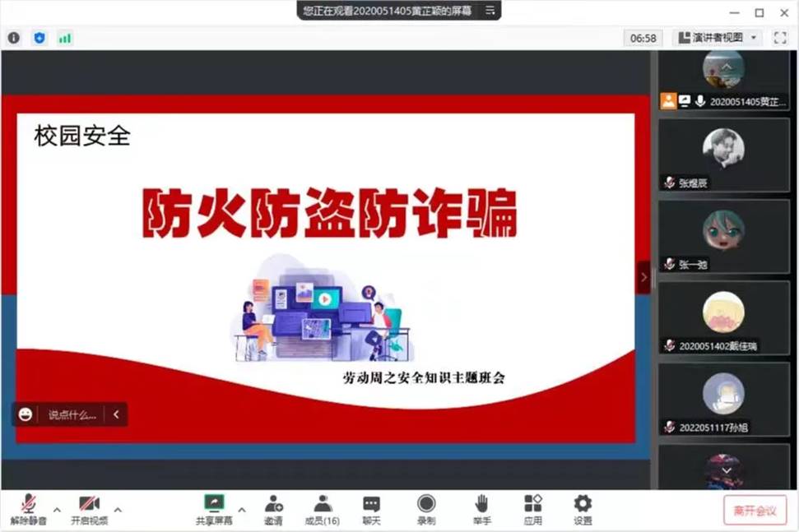The image size is (799, 532).
Task: Collapse the participant video sidebar
Action: click(643, 277)
